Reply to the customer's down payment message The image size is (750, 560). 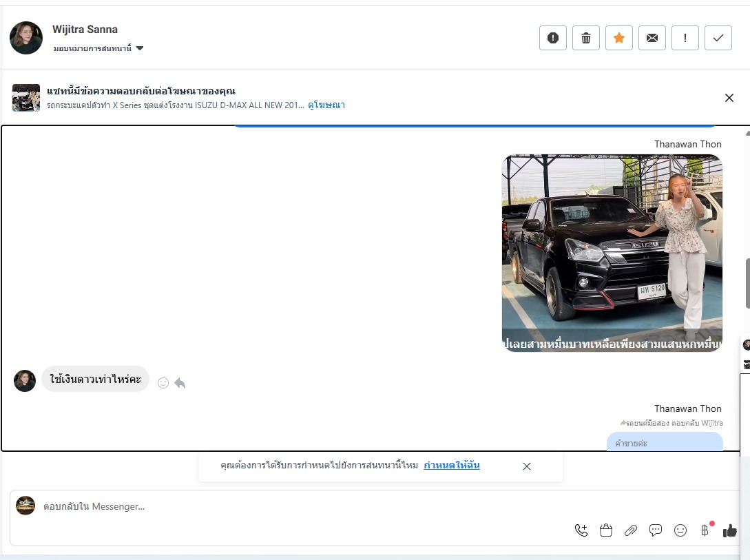click(180, 383)
